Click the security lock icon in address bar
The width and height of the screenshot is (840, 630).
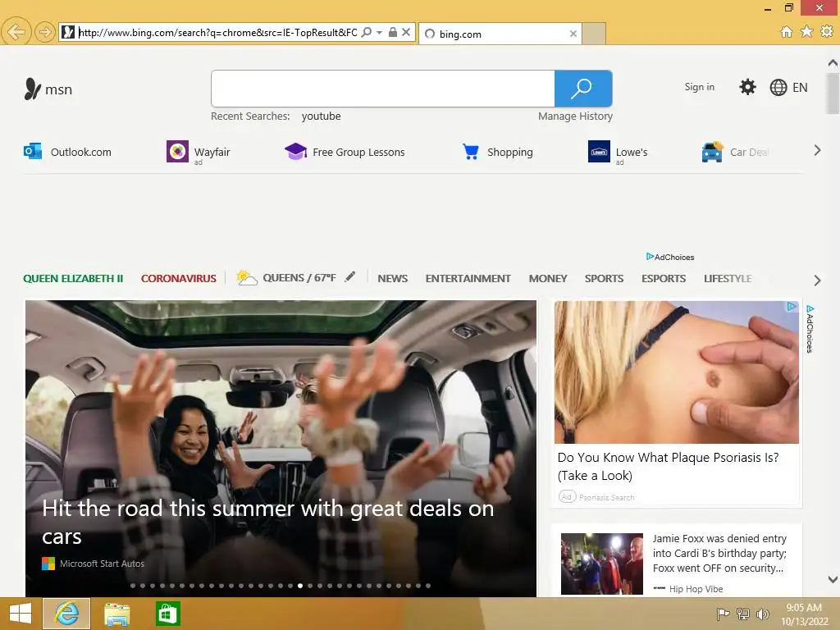[x=393, y=32]
